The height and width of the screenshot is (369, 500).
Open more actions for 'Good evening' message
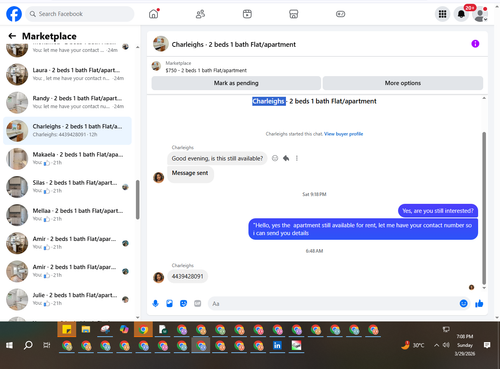pos(297,158)
